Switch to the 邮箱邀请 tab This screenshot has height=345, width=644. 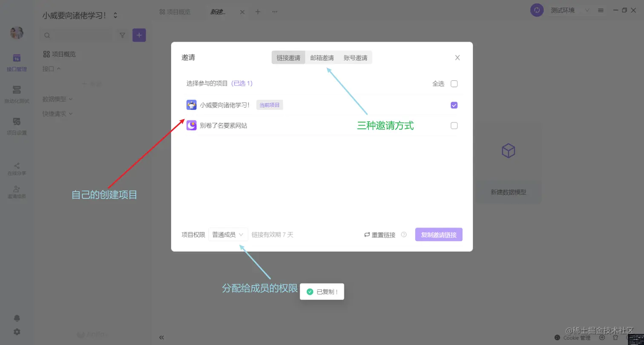322,57
